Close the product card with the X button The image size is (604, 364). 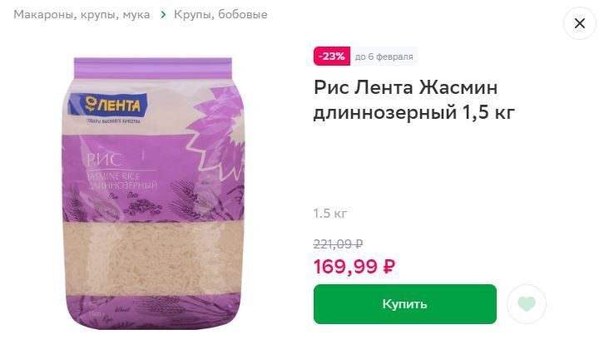(579, 23)
